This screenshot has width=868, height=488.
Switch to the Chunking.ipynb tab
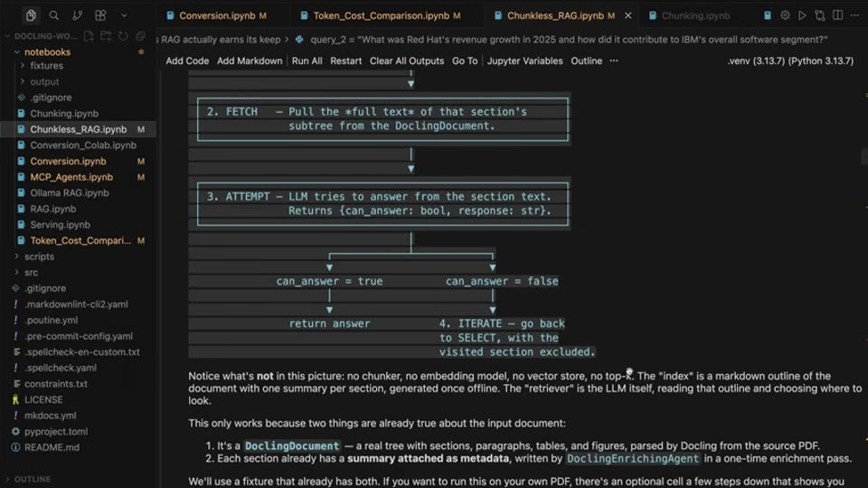pos(696,15)
